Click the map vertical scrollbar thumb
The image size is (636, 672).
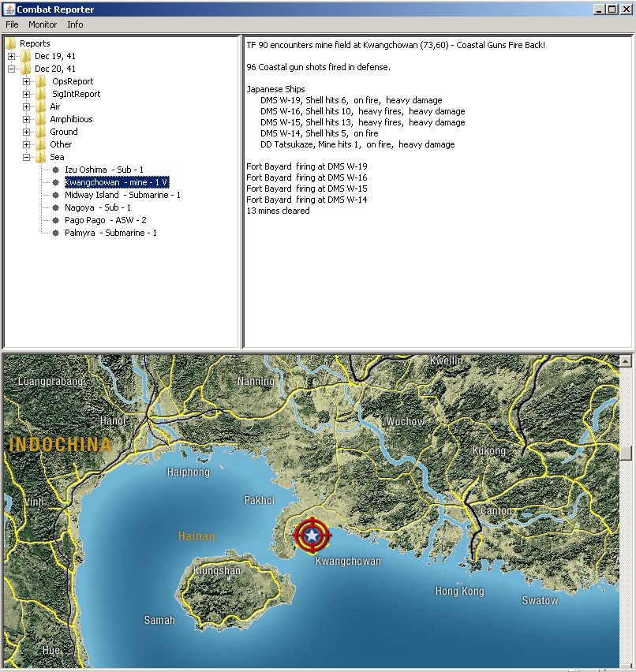[x=625, y=453]
